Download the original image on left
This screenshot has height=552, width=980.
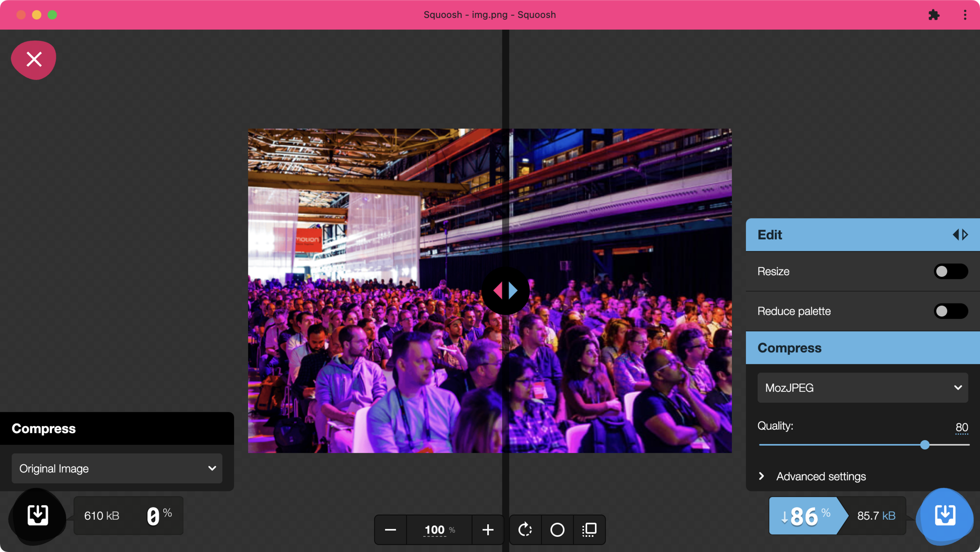(38, 515)
